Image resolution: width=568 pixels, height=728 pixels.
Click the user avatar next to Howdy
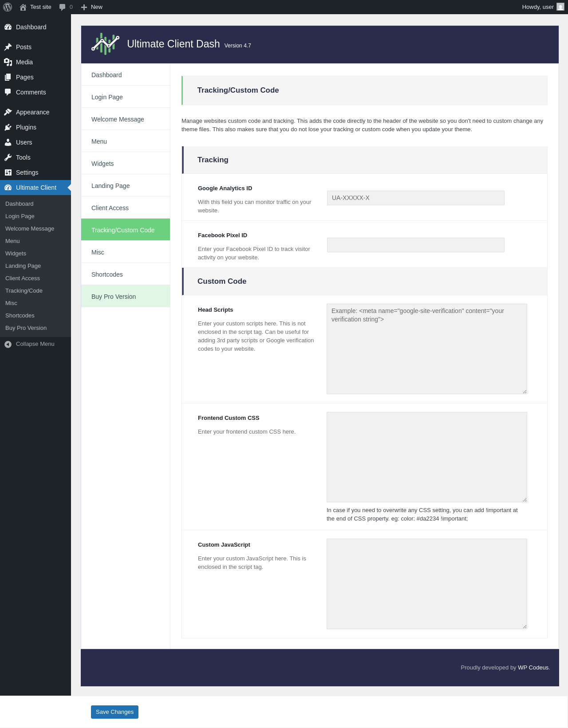click(560, 7)
